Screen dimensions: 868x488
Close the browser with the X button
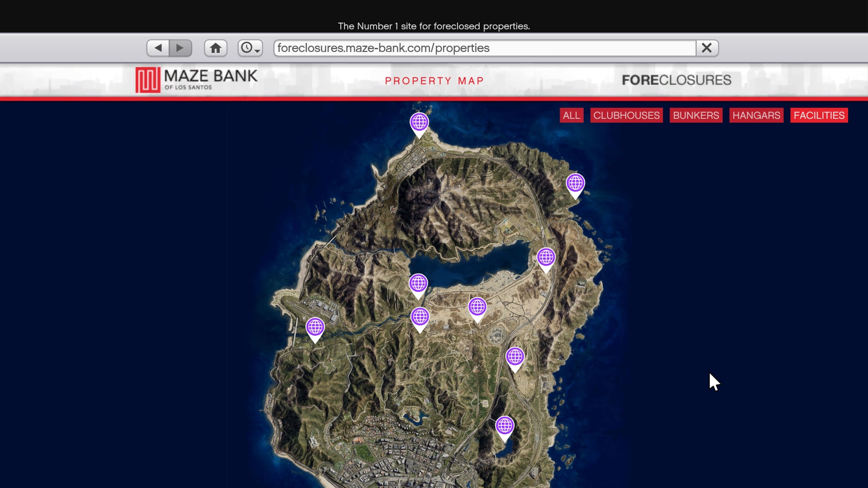(x=707, y=48)
